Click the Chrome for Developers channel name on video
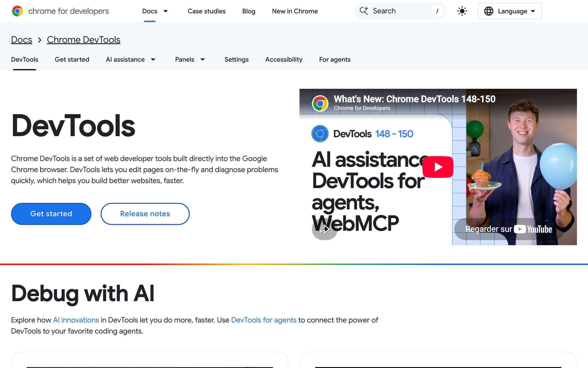The width and height of the screenshot is (588, 368). coord(362,108)
